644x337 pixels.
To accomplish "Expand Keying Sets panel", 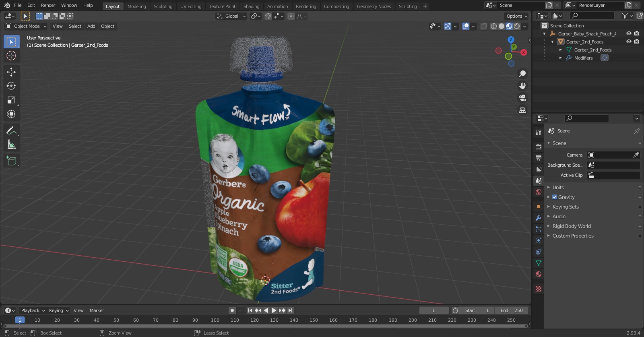I will [566, 207].
